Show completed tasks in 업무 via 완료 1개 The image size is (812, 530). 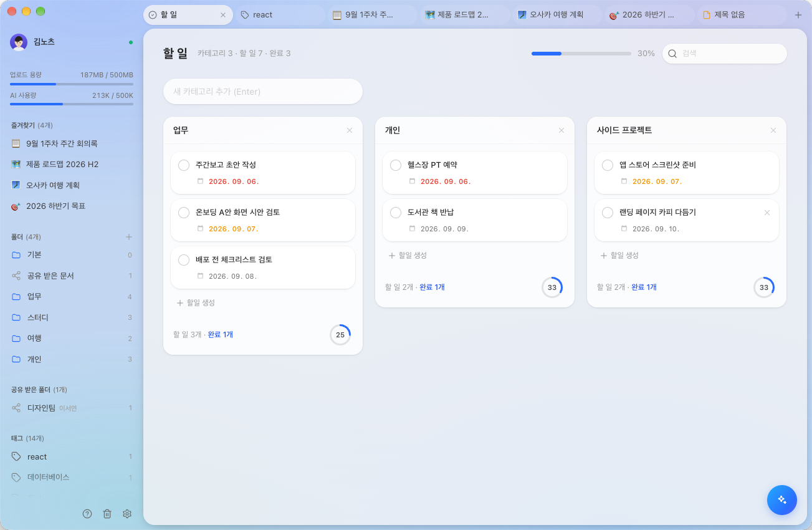point(221,335)
